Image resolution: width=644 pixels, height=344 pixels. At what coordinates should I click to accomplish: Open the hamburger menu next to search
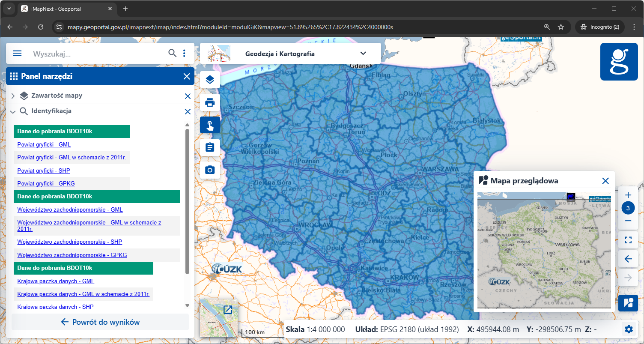[17, 53]
